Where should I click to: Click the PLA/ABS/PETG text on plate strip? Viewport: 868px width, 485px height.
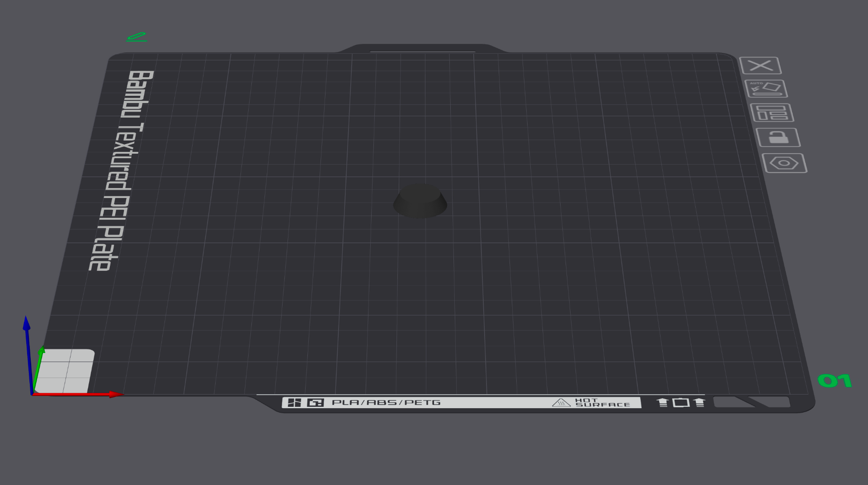[386, 402]
